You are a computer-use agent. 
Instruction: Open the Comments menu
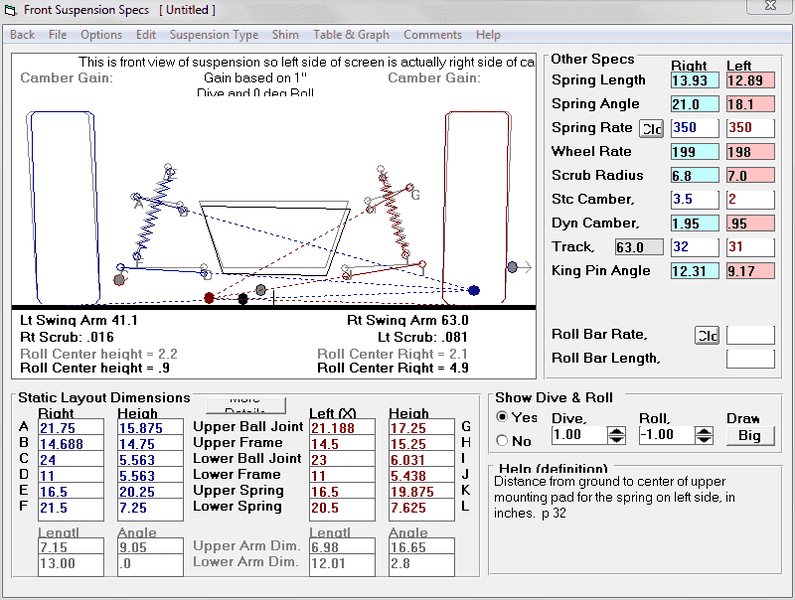point(433,35)
